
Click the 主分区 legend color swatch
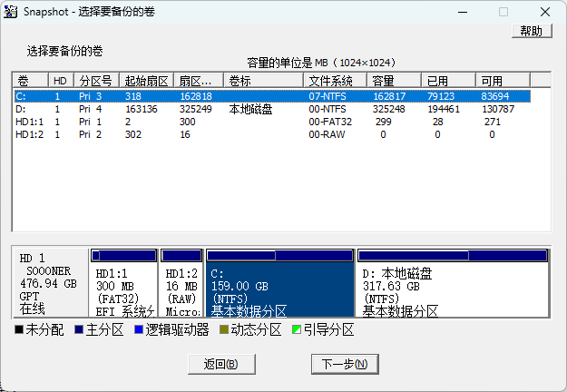80,330
